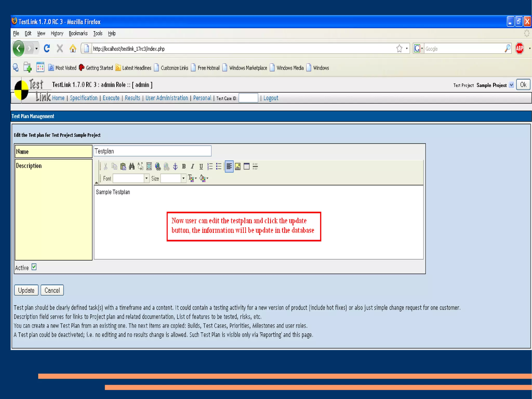The height and width of the screenshot is (399, 532).
Task: Click the Paste clipboard icon
Action: 123,166
